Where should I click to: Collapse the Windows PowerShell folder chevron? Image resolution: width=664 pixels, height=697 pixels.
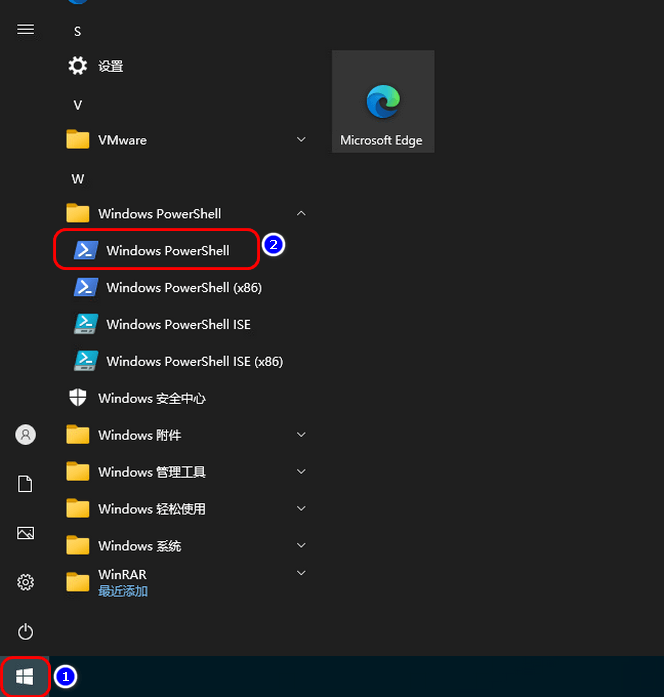click(301, 213)
